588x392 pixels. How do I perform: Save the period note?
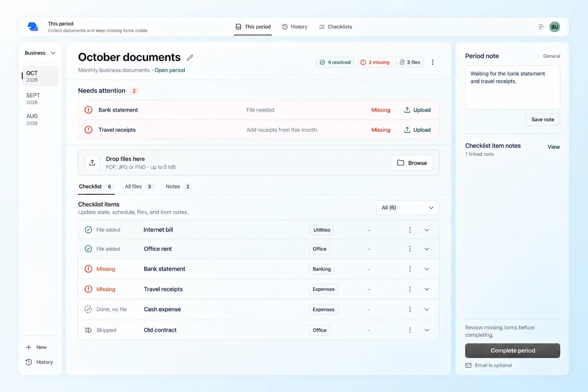click(x=543, y=119)
